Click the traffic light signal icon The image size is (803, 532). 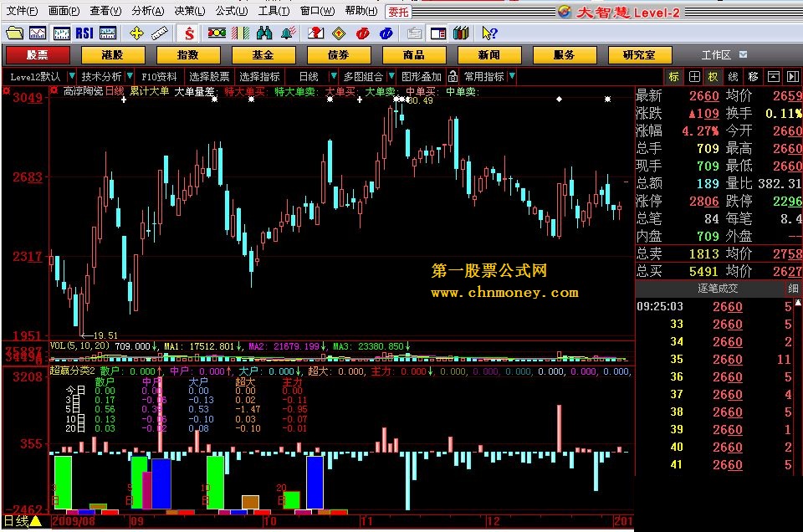point(217,33)
